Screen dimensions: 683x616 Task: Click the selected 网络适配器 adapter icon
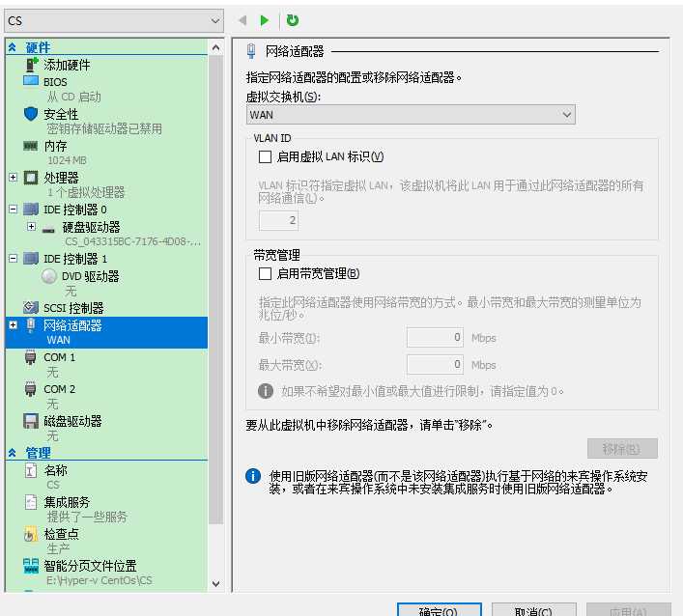click(x=31, y=325)
